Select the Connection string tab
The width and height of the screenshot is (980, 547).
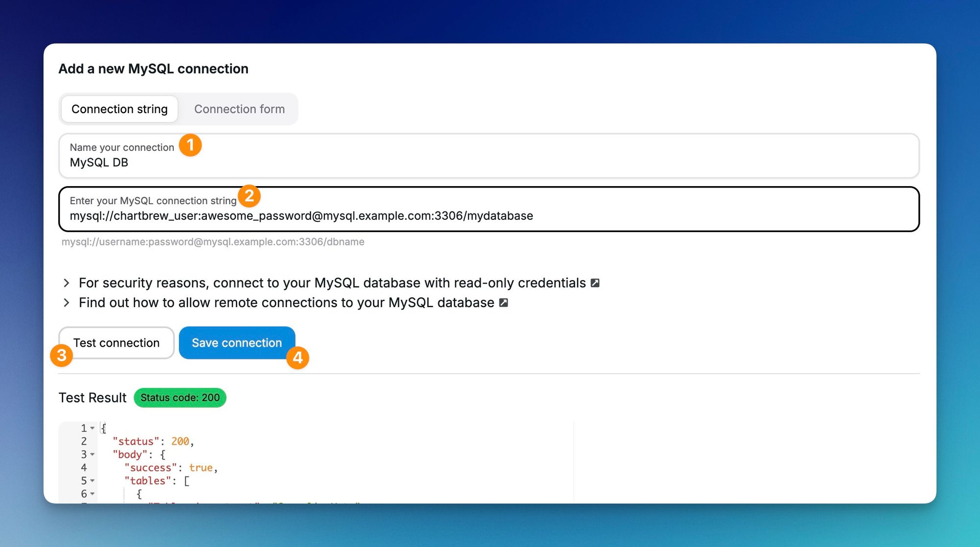[x=119, y=109]
